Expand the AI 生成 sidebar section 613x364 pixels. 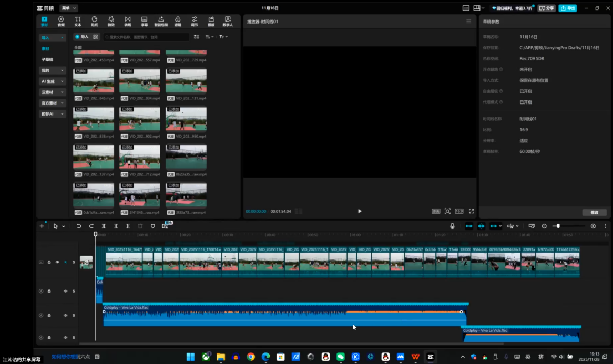(53, 81)
